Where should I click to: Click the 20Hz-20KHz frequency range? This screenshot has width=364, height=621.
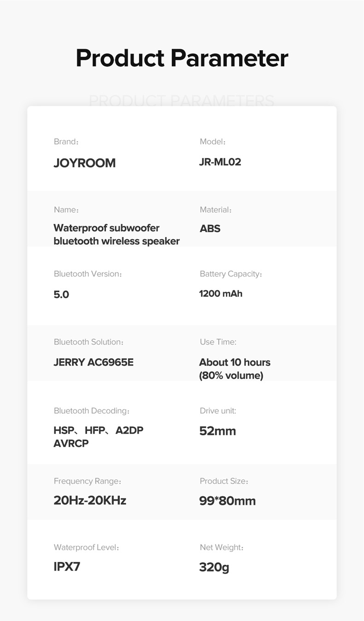point(90,500)
